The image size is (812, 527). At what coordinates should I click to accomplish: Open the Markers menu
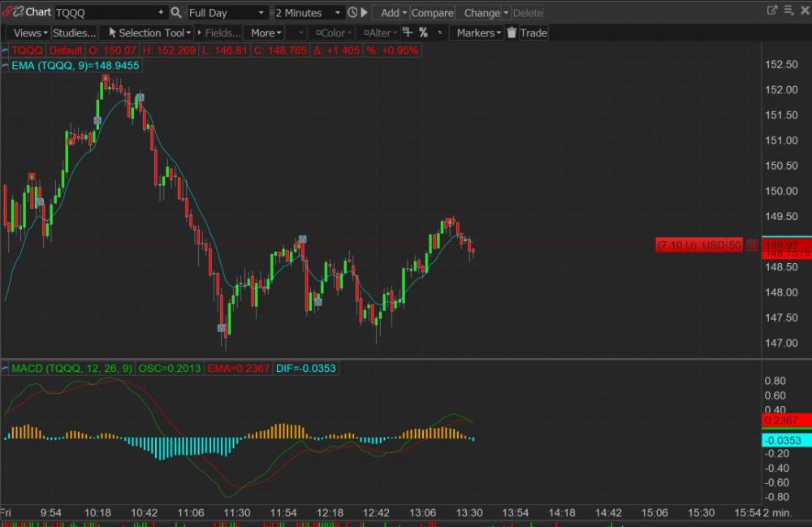[477, 32]
